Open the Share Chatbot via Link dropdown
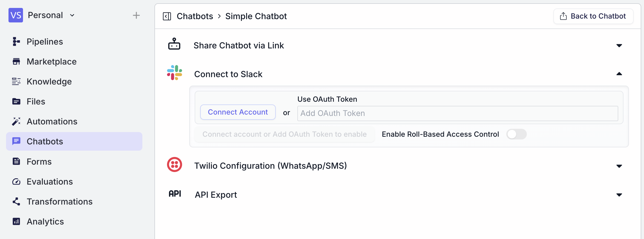The image size is (644, 239). [x=619, y=45]
